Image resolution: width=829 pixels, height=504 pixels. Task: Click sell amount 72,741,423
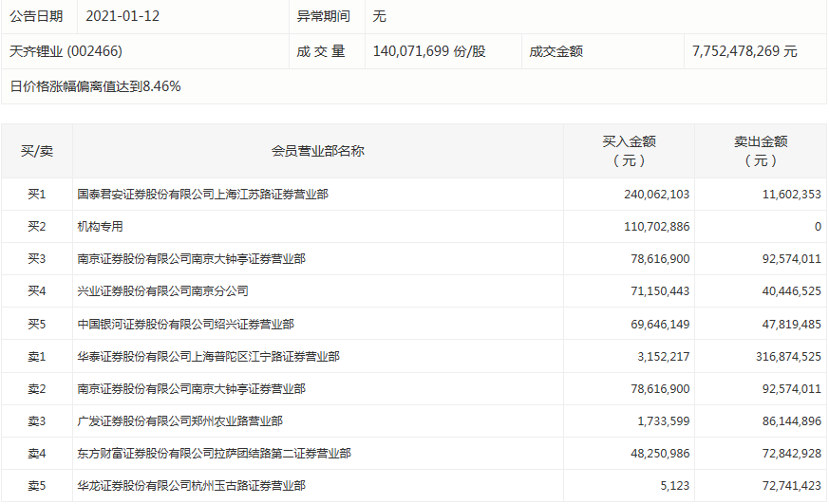[x=791, y=486]
